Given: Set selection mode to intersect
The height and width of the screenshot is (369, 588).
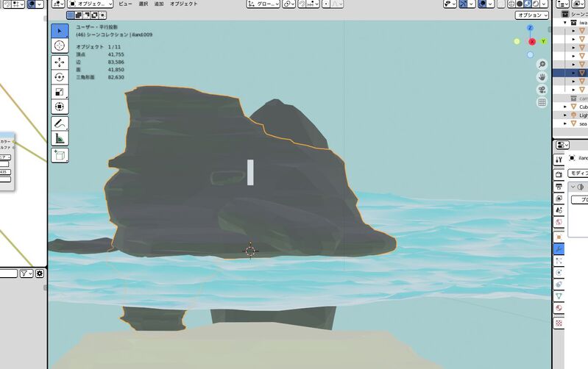Looking at the screenshot, I should click(x=102, y=15).
